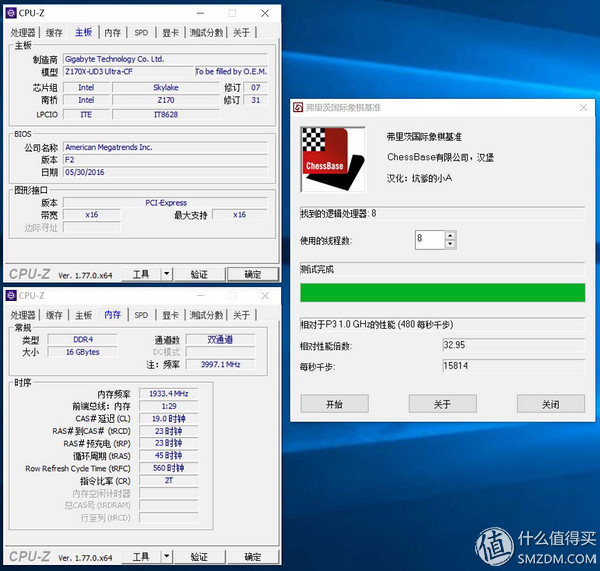Screen dimensions: 600x571
Task: Click the FSB:DRAM ratio 1:29 value
Action: click(169, 406)
